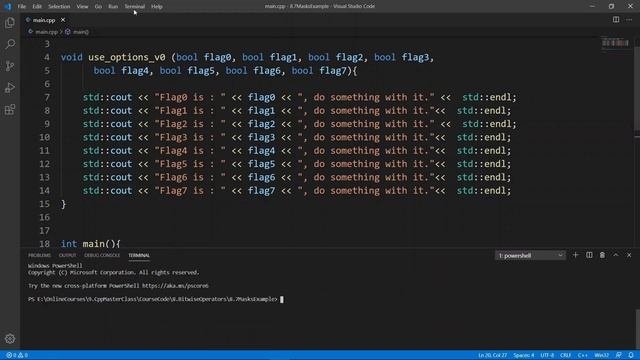Open the Help menu
This screenshot has height=360, width=640.
(x=157, y=7)
